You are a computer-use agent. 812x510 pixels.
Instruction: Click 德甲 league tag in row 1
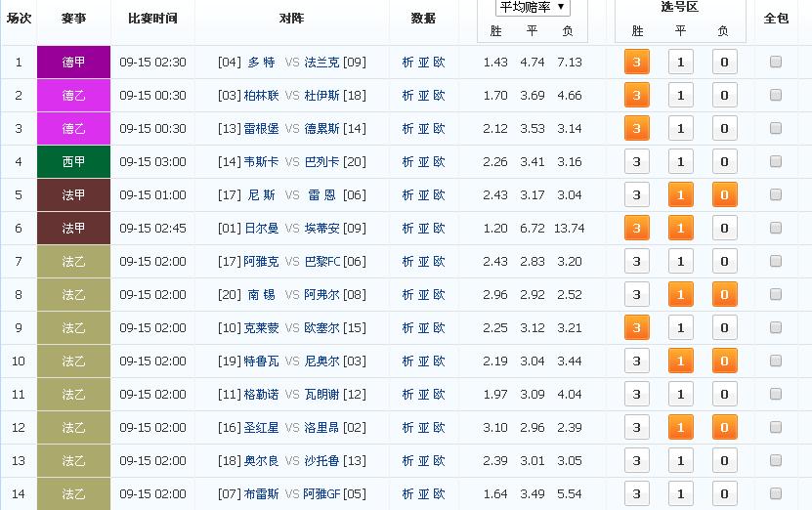pos(73,63)
